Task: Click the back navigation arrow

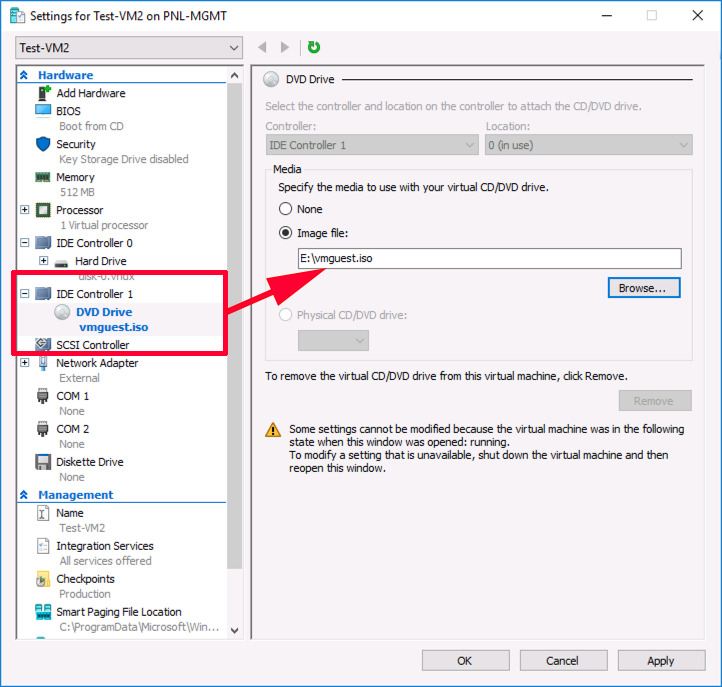Action: (262, 47)
